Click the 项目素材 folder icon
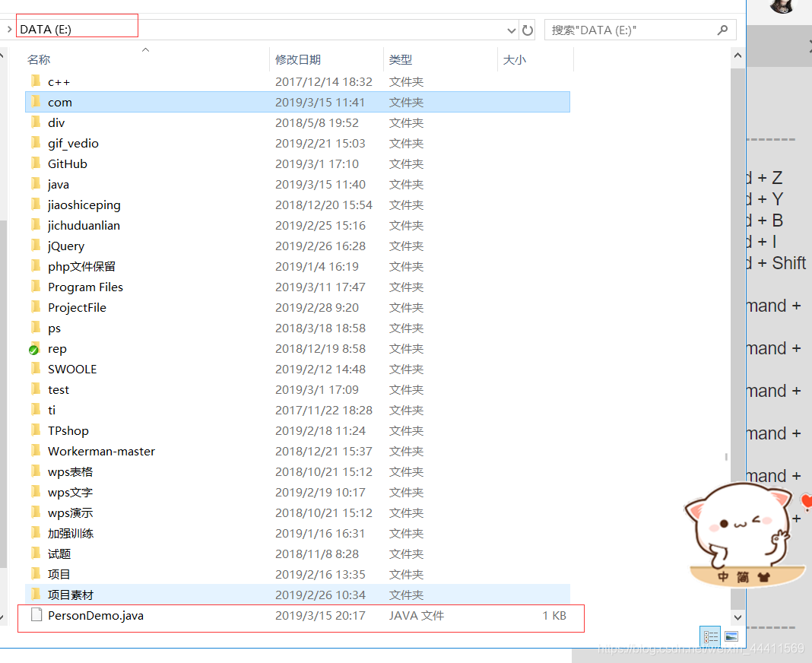 [36, 595]
